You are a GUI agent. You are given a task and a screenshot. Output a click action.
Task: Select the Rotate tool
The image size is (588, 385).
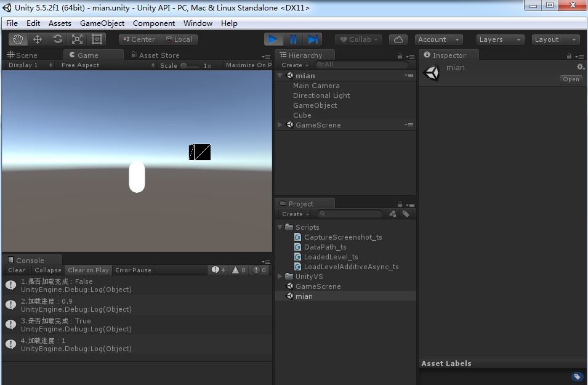(57, 39)
